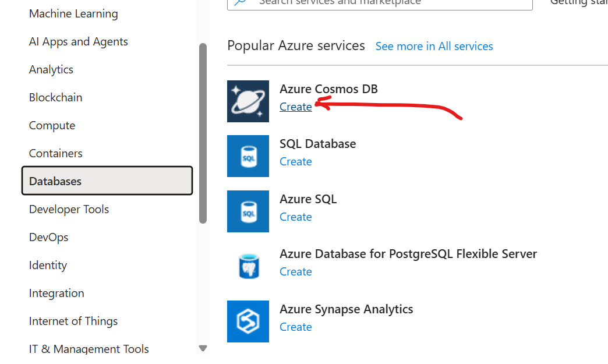Click the Azure Cosmos DB planet icon
608x364 pixels.
[x=248, y=101]
